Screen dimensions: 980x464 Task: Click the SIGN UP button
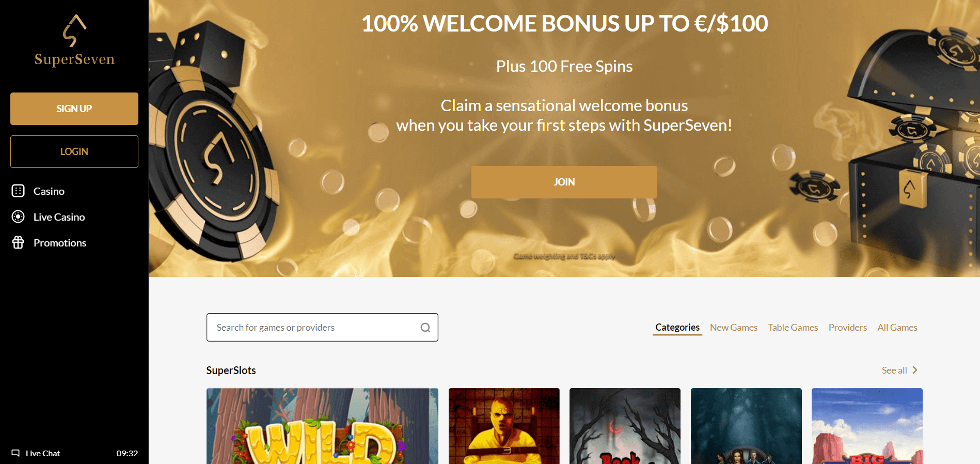pyautogui.click(x=74, y=109)
